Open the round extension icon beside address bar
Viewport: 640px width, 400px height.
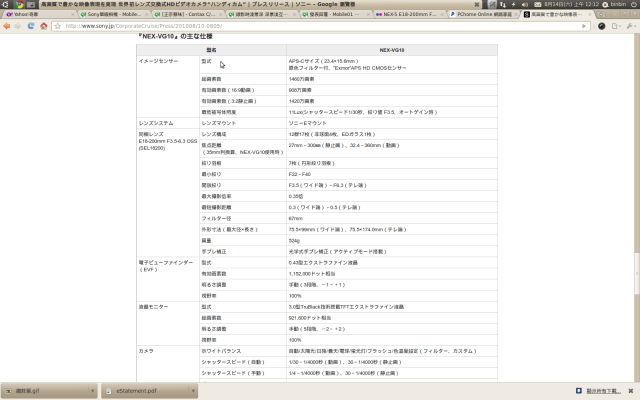(x=601, y=26)
